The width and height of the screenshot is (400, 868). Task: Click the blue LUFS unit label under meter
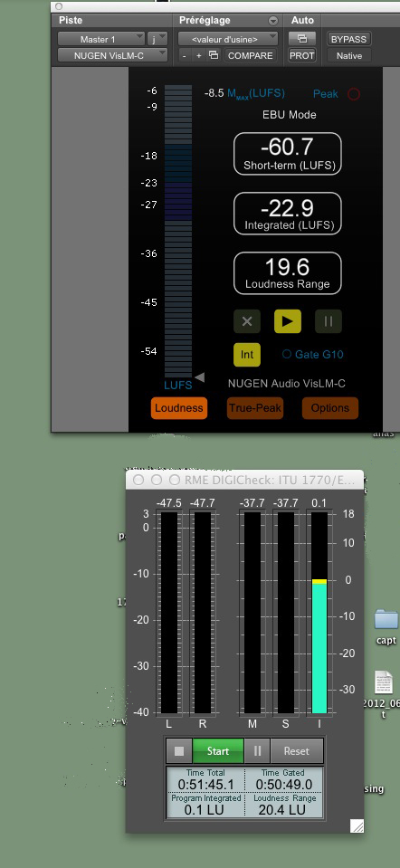coord(178,386)
